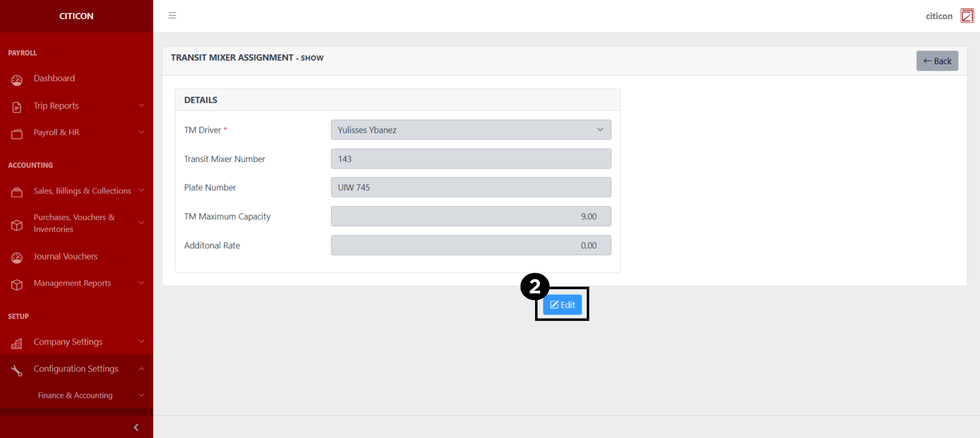Open Purchases, Vouchers & Inventories menu
This screenshot has height=438, width=980.
click(77, 223)
